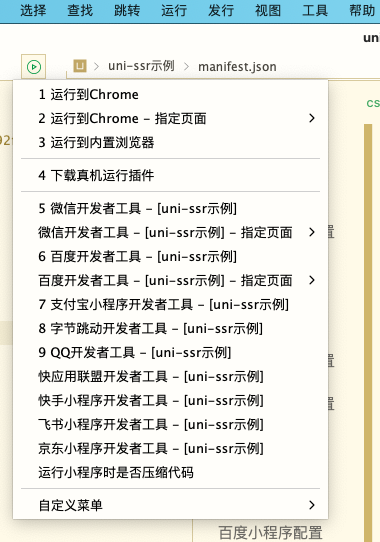380x542 pixels.
Task: Select manifest.json in the breadcrumb
Action: coord(237,66)
